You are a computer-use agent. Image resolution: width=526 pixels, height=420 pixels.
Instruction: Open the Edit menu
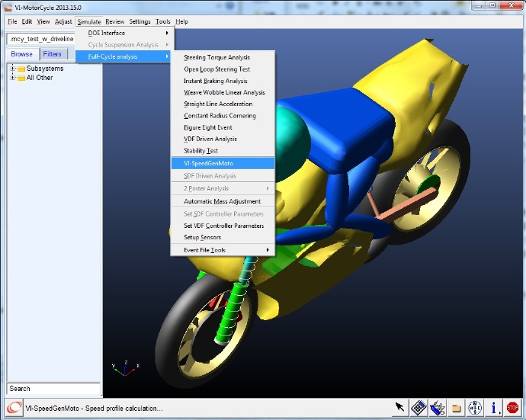(27, 21)
